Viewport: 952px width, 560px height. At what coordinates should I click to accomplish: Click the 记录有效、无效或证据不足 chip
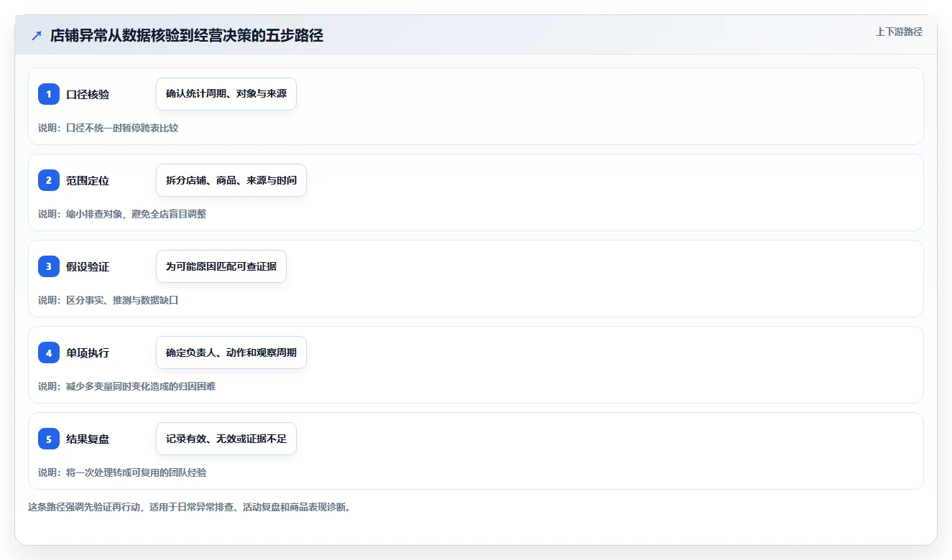click(x=226, y=439)
